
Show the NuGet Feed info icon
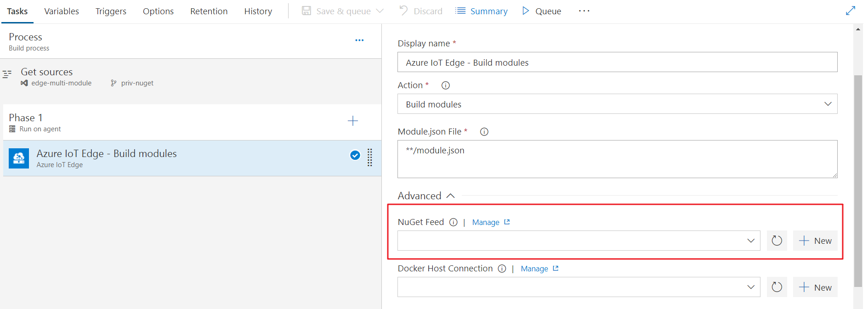tap(454, 222)
